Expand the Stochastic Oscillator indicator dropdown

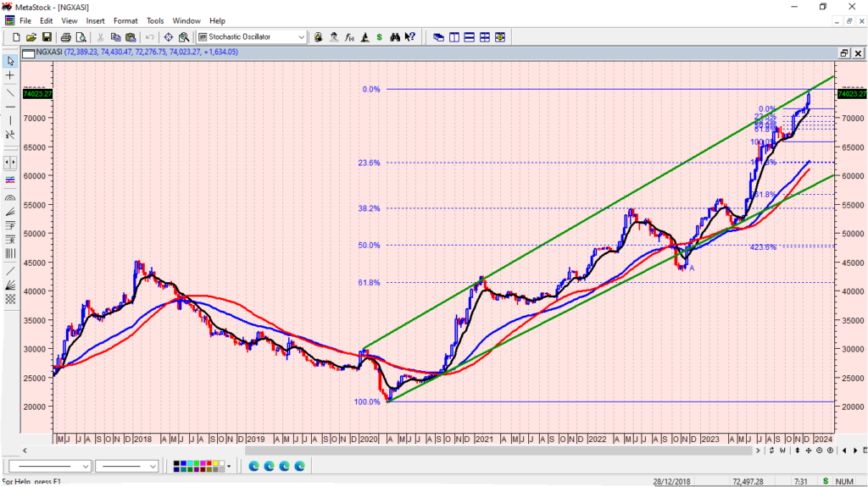pos(301,37)
